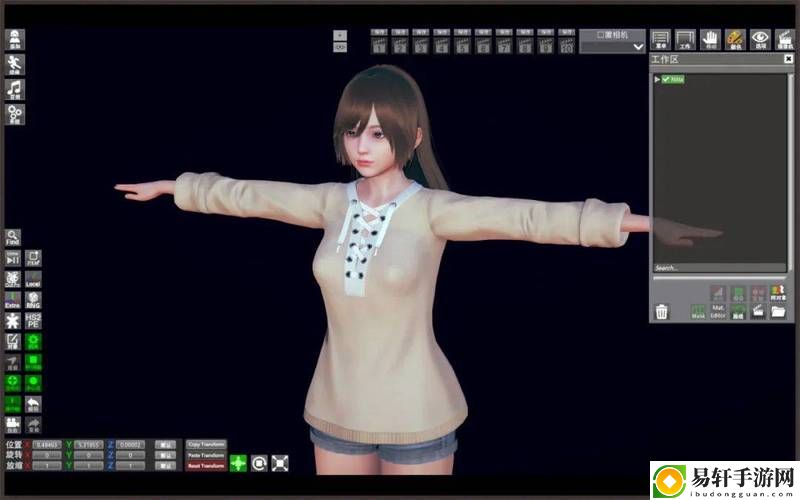Click the colorful chart icon in workspace
The height and width of the screenshot is (500, 800).
pyautogui.click(x=778, y=293)
